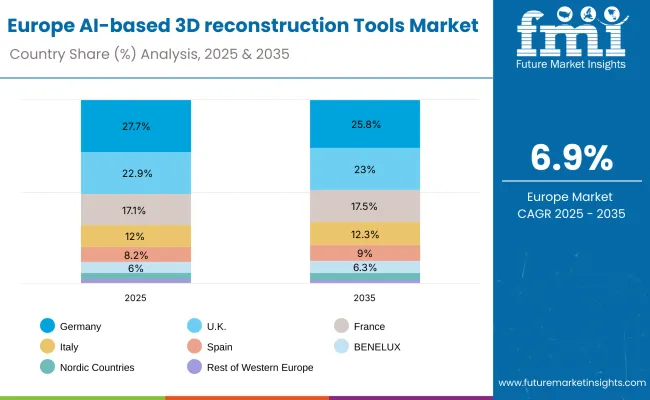
Task: Select the 23% U.K. segment in 2035 bar
Action: tap(365, 169)
